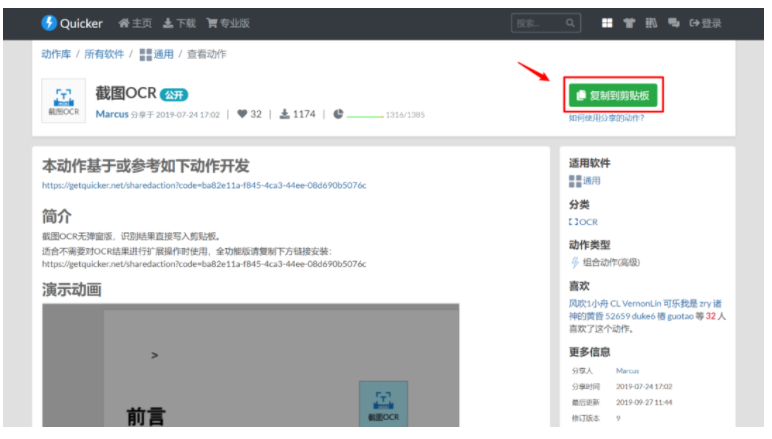
Task: Click the 截图OCR icon inside demo animation
Action: (383, 403)
